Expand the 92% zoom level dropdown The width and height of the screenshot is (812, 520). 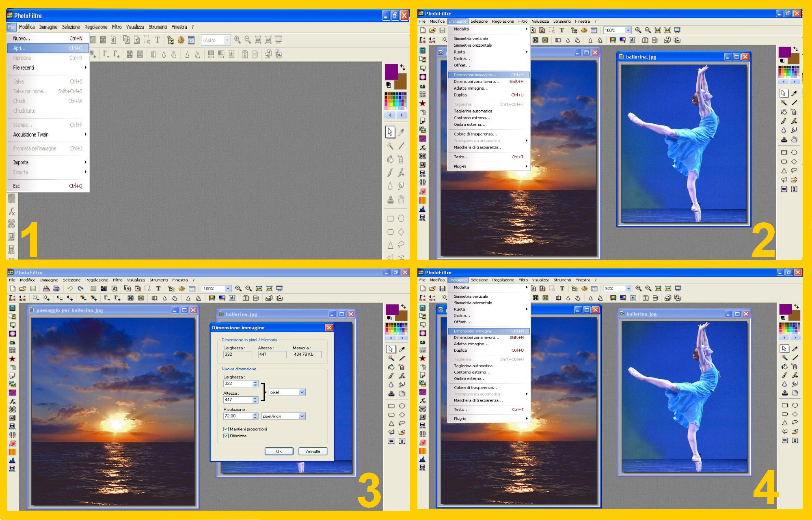(x=628, y=288)
